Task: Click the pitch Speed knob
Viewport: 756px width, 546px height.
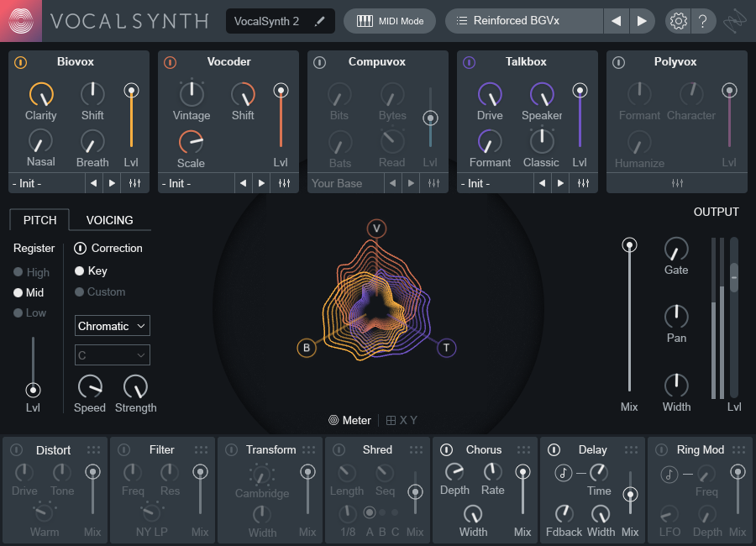Action: 90,386
